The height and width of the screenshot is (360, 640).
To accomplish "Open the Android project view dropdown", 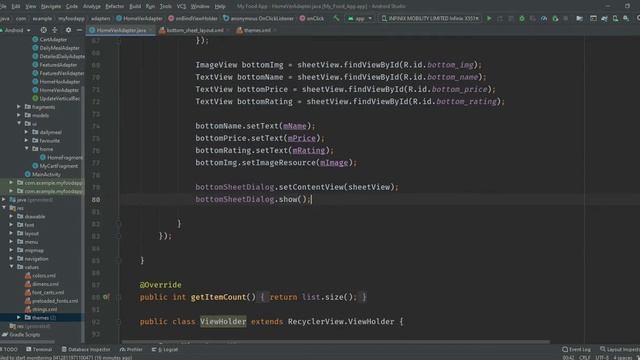I will click(16, 30).
